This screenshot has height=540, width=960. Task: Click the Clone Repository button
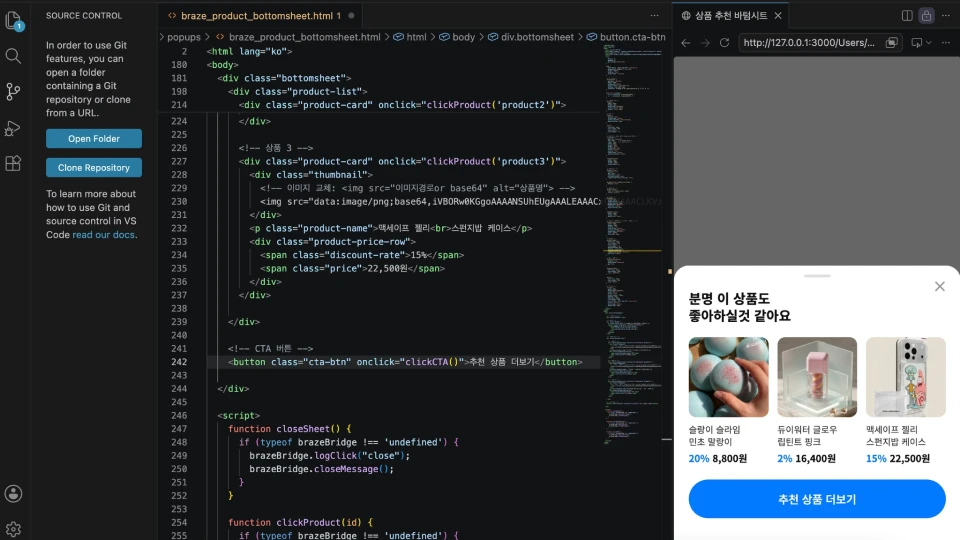click(x=94, y=167)
